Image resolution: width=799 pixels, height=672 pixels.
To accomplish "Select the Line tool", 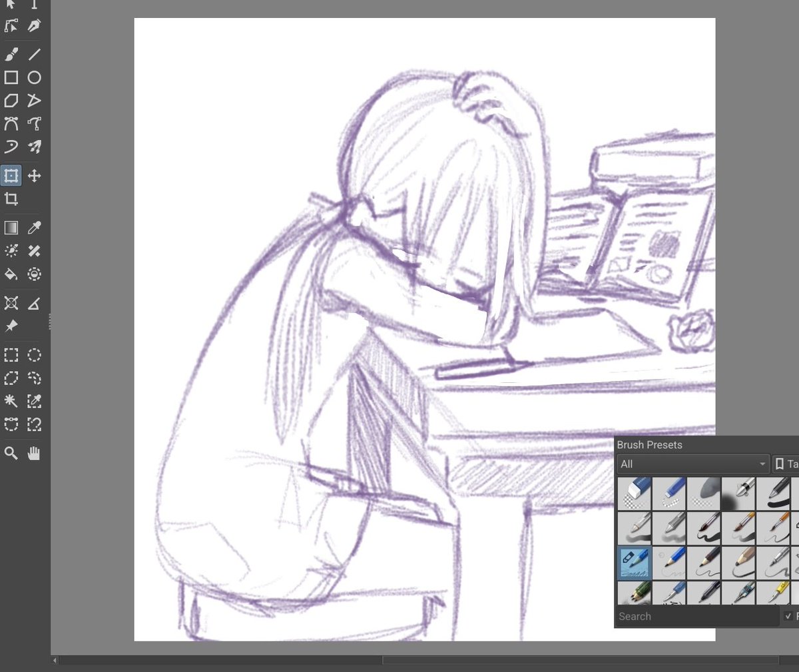I will pos(34,55).
